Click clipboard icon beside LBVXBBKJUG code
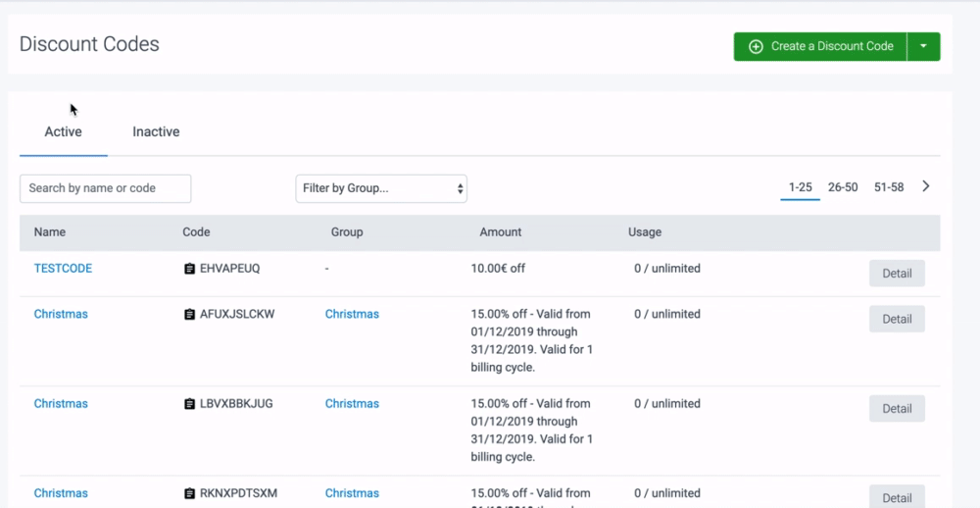Image resolution: width=980 pixels, height=508 pixels. coord(190,404)
